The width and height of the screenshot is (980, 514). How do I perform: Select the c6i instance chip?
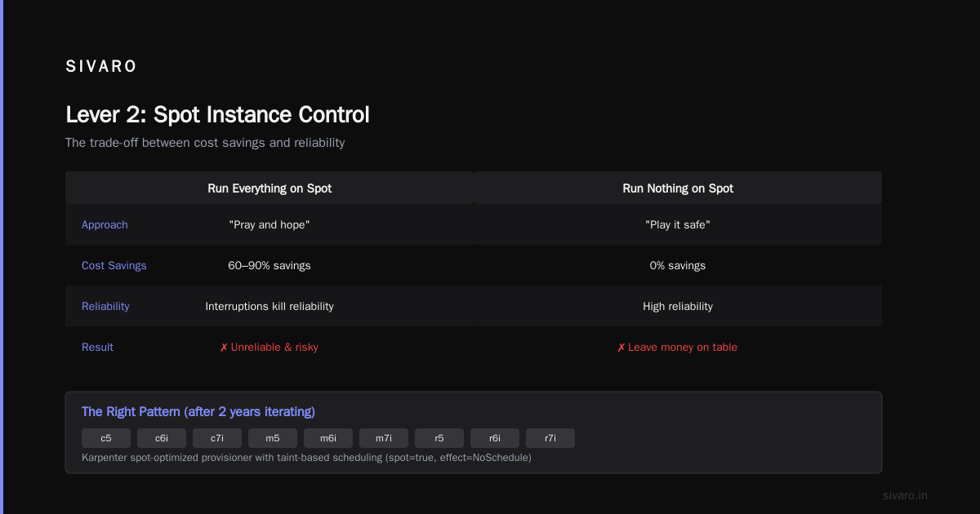[162, 438]
